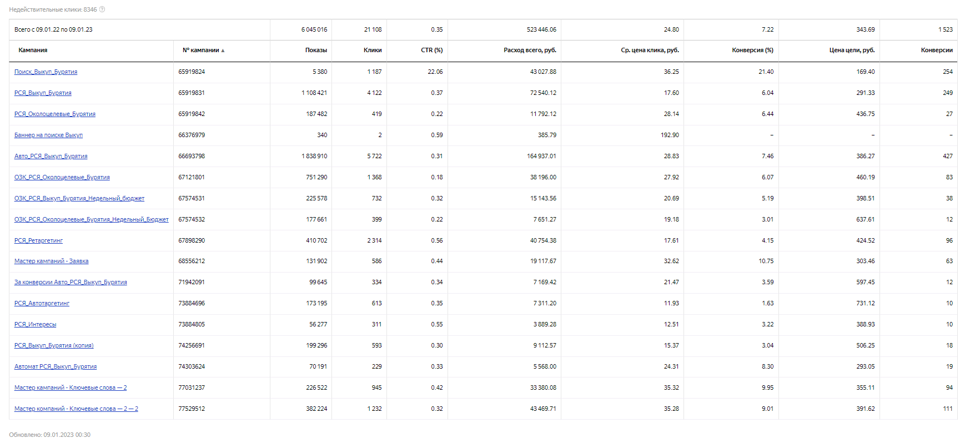
Task: Open the РСЯ_Ретаргетинг campaign link
Action: [x=38, y=240]
